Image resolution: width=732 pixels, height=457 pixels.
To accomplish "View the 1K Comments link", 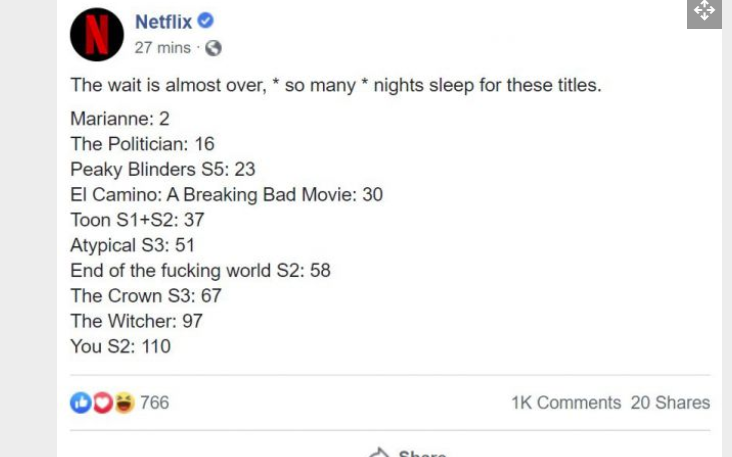I will point(566,402).
